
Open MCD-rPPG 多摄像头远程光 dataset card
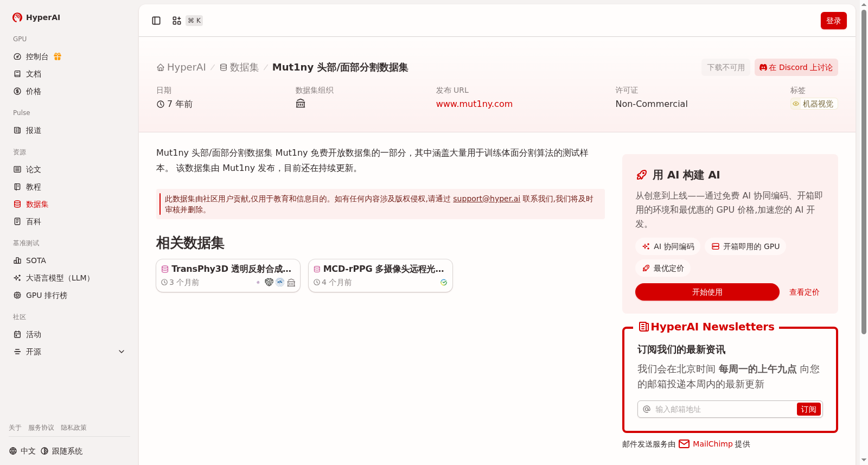click(380, 276)
